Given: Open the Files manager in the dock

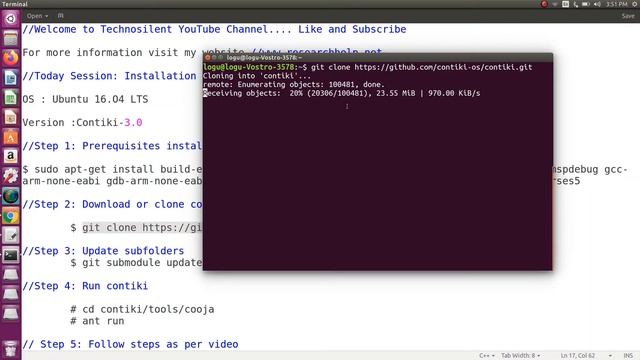Looking at the screenshot, I should point(11,38).
